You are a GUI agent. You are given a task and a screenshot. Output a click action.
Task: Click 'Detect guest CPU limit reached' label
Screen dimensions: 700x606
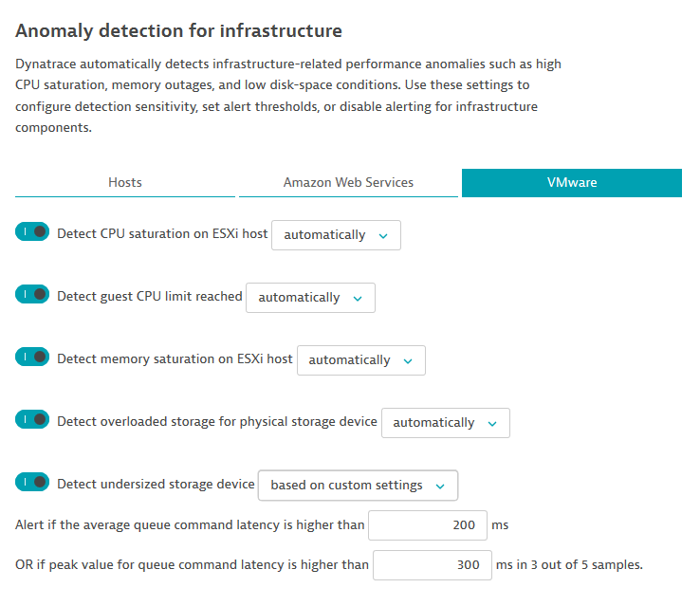pos(150,296)
